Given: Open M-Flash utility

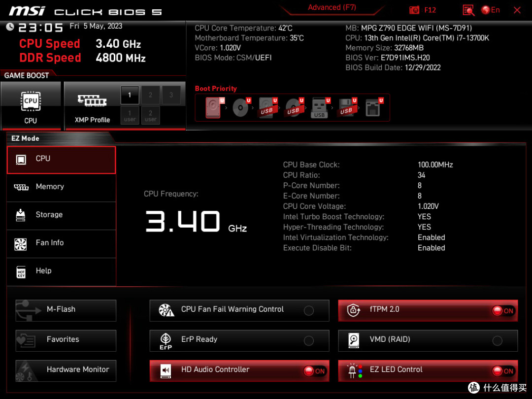Looking at the screenshot, I should [x=66, y=310].
